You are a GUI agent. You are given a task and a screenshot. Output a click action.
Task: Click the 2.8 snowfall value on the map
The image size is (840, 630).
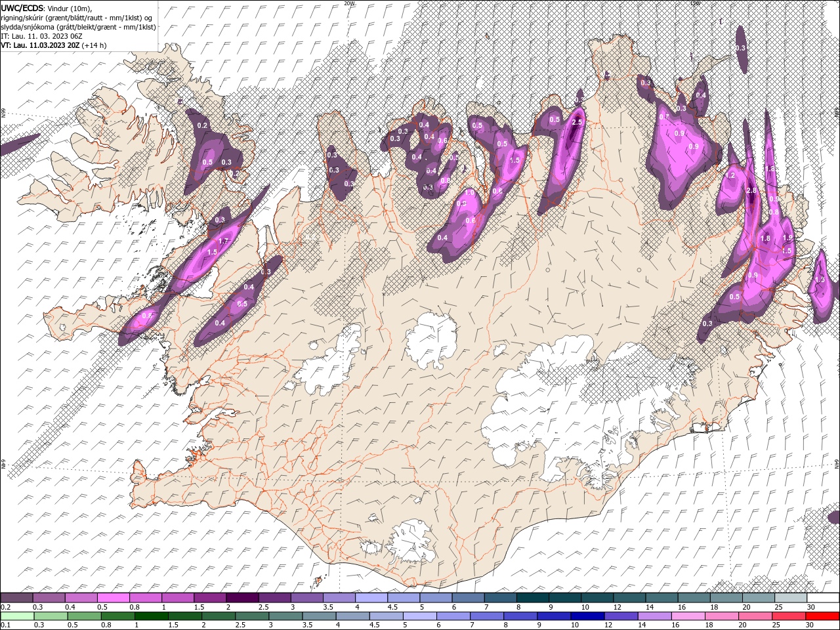pyautogui.click(x=751, y=190)
